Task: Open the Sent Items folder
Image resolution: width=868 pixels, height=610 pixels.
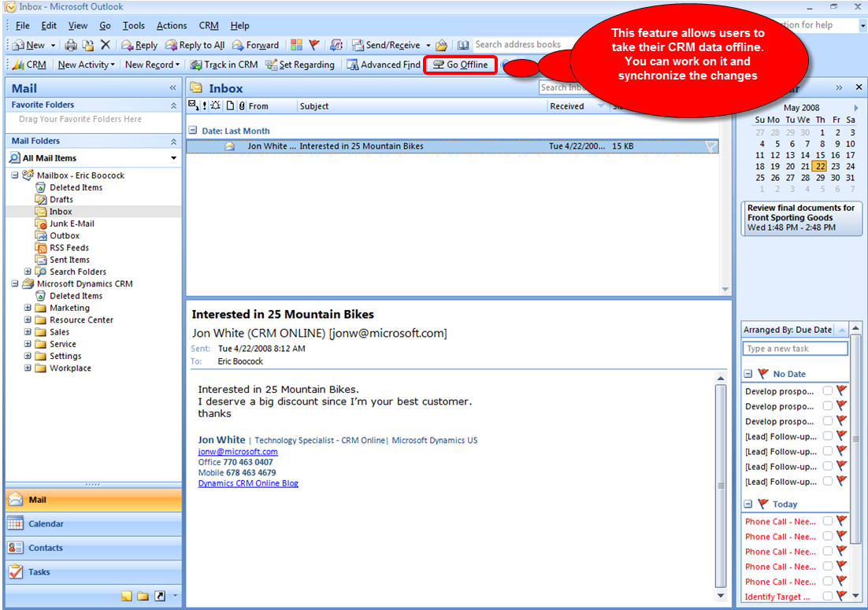Action: point(69,260)
